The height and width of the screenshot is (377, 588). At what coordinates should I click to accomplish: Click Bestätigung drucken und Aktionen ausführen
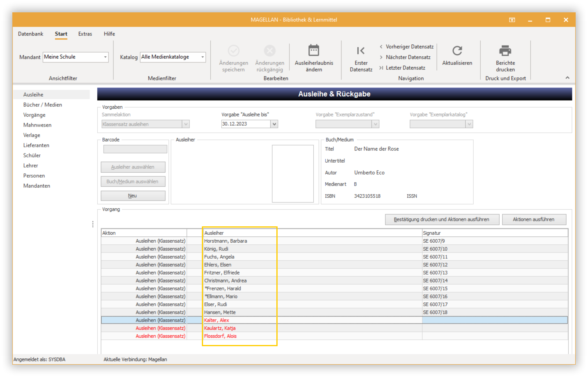(442, 219)
